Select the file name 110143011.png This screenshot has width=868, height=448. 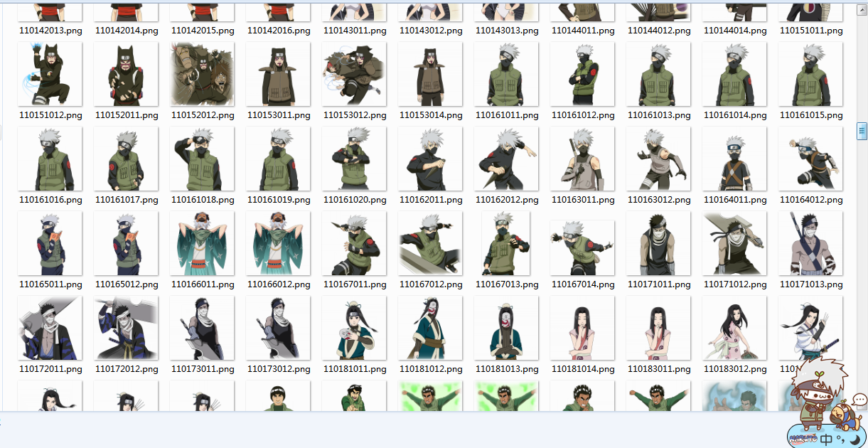(355, 31)
